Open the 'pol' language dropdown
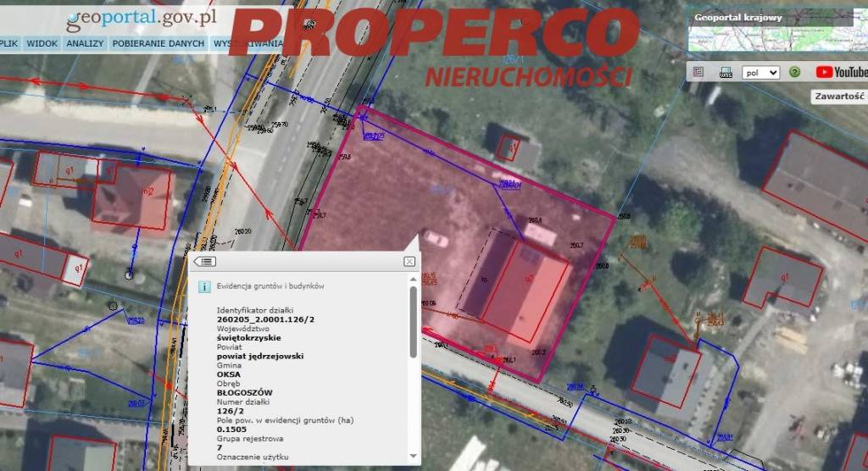The image size is (868, 471). [x=760, y=73]
